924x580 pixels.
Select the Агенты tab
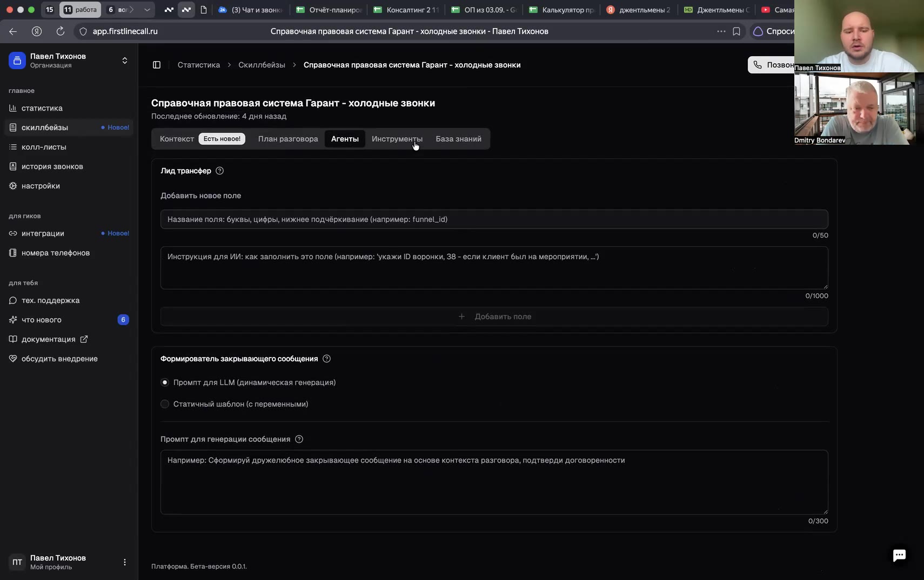tap(345, 139)
